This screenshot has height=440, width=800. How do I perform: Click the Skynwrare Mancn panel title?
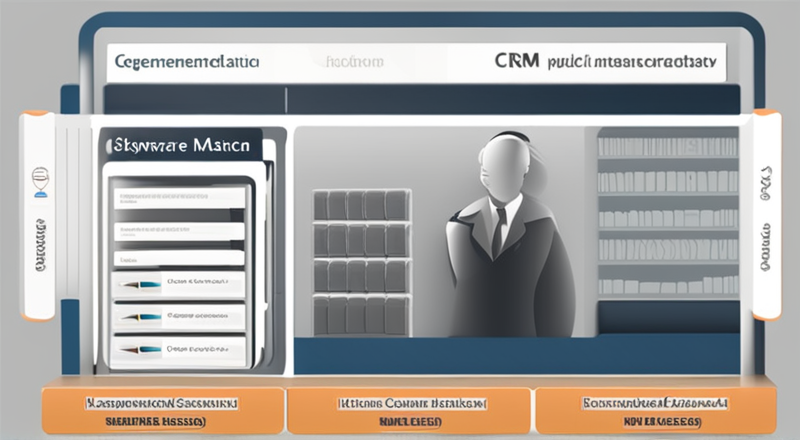[x=180, y=146]
